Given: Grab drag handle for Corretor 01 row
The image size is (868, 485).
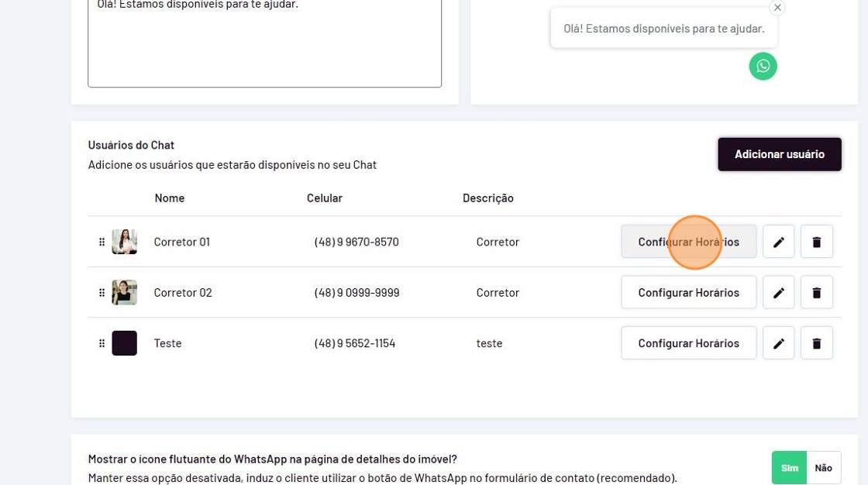Looking at the screenshot, I should pyautogui.click(x=102, y=242).
